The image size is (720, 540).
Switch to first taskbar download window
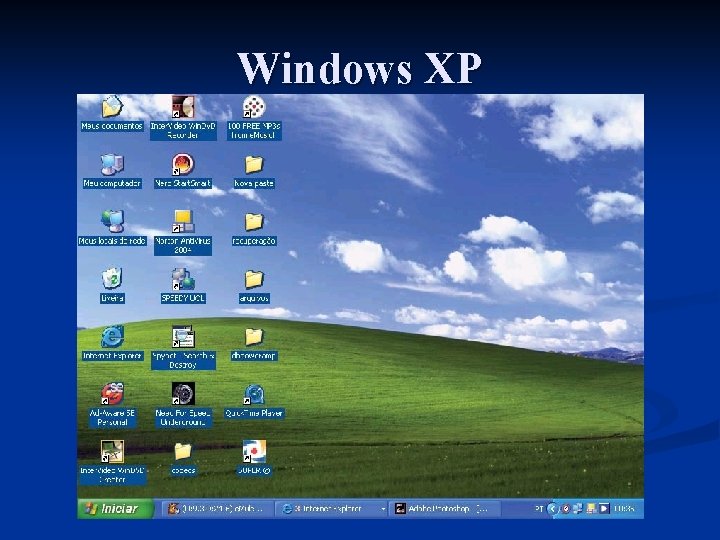(x=218, y=509)
